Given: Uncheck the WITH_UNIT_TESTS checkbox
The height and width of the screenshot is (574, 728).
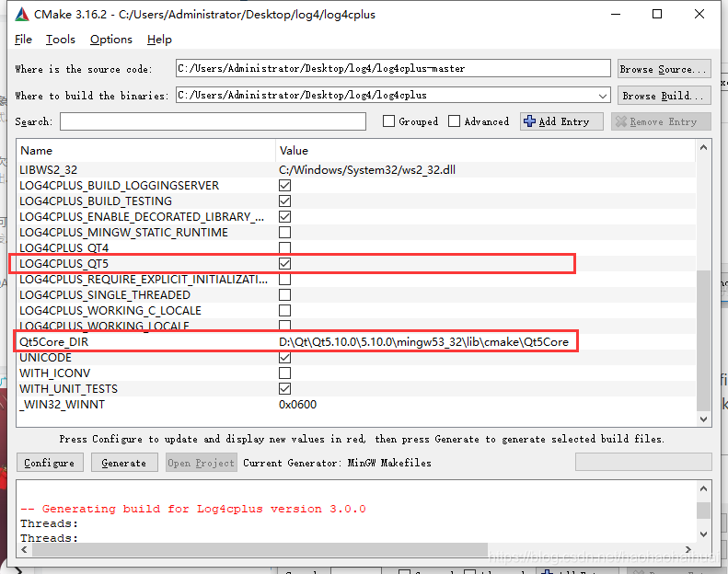Looking at the screenshot, I should [x=284, y=388].
